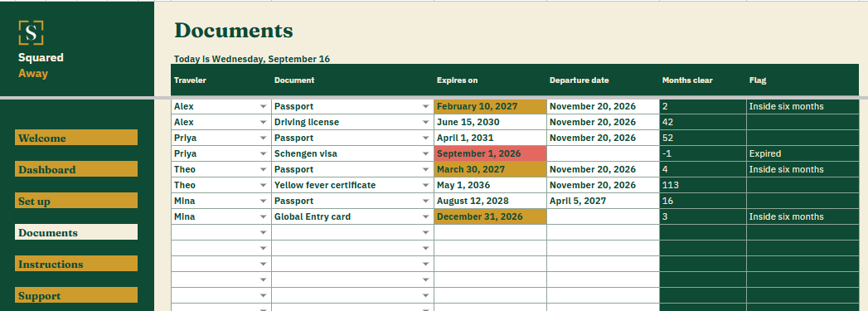Open traveler dropdown for Alex's Passport row

(264, 106)
